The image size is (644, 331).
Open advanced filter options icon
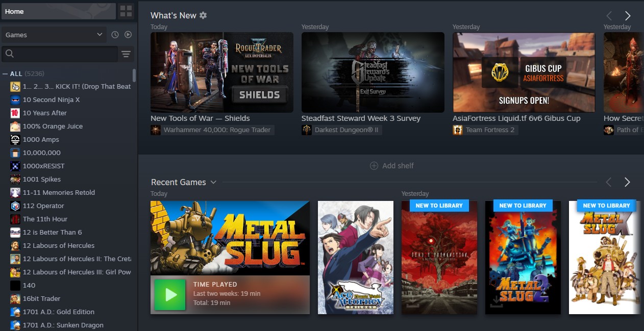pos(126,54)
